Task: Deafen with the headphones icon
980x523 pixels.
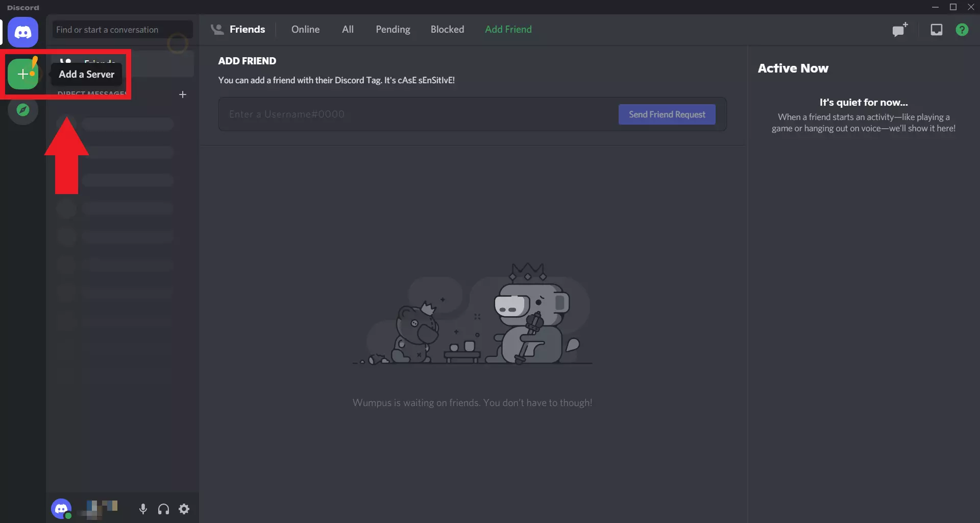Action: (163, 509)
